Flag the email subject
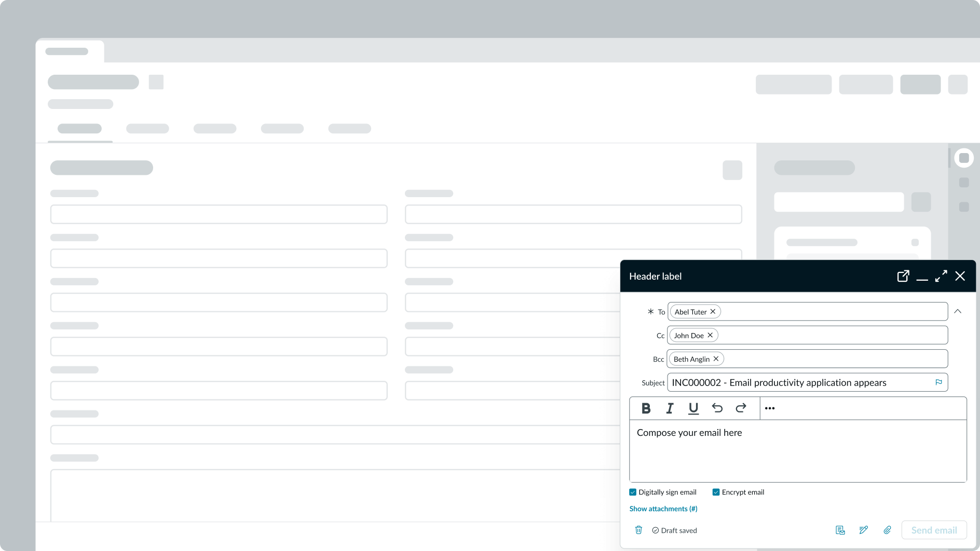Image resolution: width=980 pixels, height=551 pixels. pyautogui.click(x=938, y=382)
